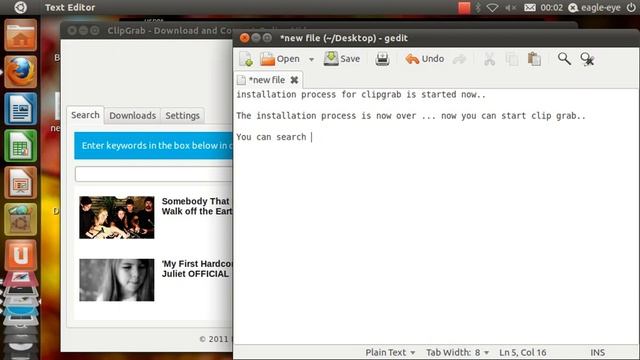Open LibreOffice Writer in launcher
Screen dimensions: 640x360
(21, 109)
